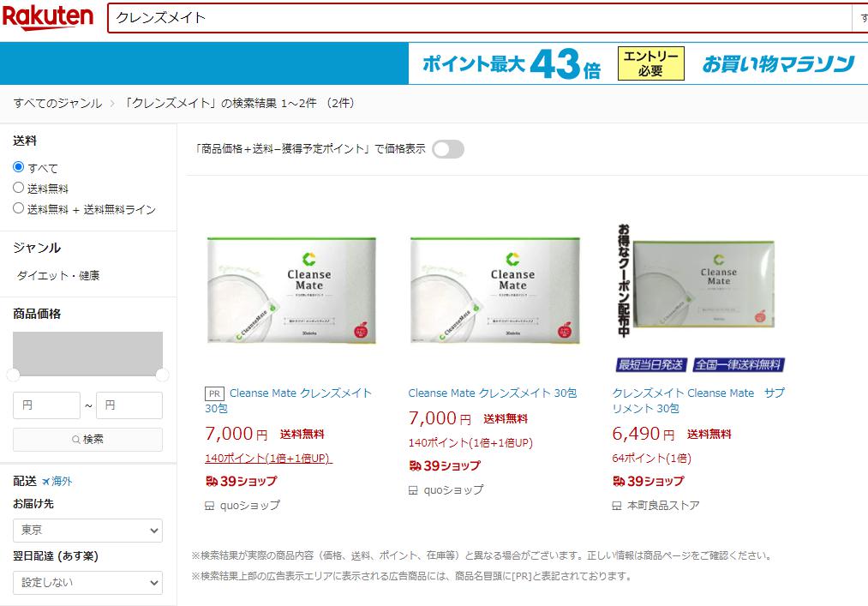Click the 39ショップ truck icon under the PR listing

coord(212,482)
